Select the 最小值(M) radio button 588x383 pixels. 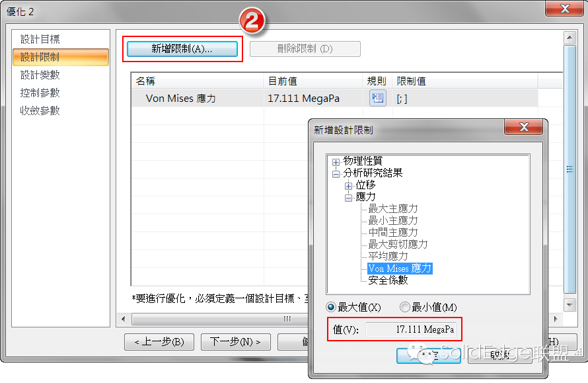point(404,307)
